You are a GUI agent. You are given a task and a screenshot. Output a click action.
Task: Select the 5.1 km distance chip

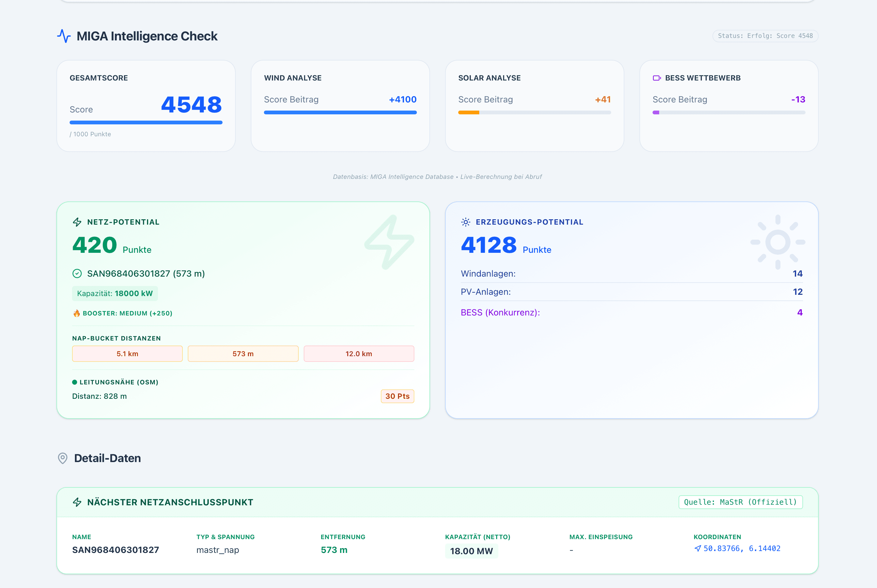pyautogui.click(x=127, y=353)
